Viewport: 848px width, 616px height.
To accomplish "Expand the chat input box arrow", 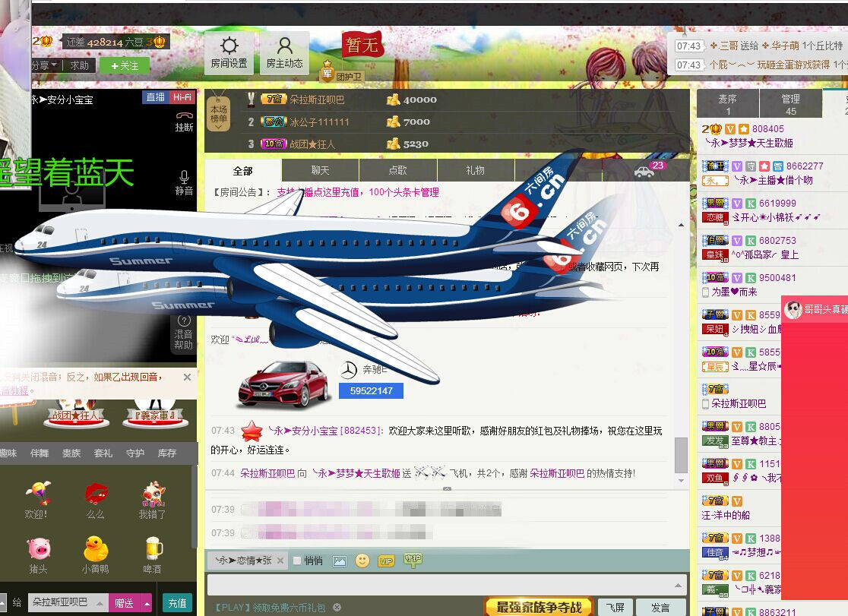I will pyautogui.click(x=678, y=585).
